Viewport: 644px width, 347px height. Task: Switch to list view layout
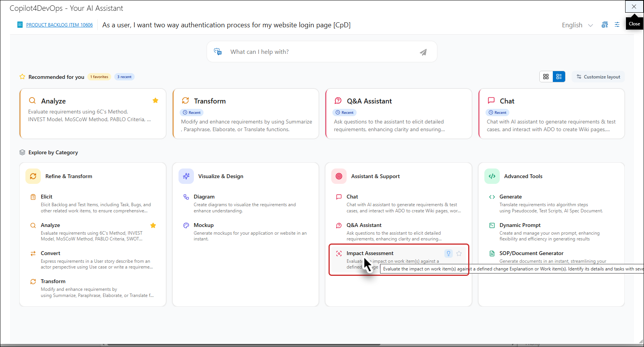tap(559, 77)
